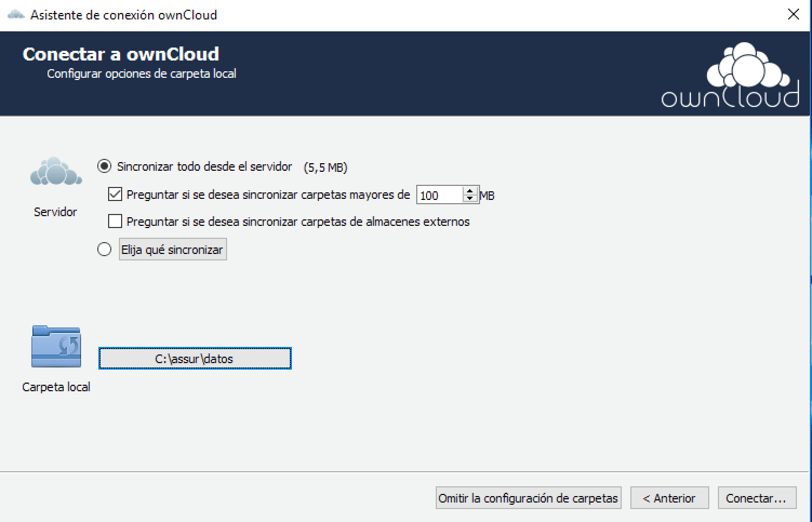Select the radio button beside 'Elija qué sincronizar'
812x522 pixels.
click(x=104, y=249)
